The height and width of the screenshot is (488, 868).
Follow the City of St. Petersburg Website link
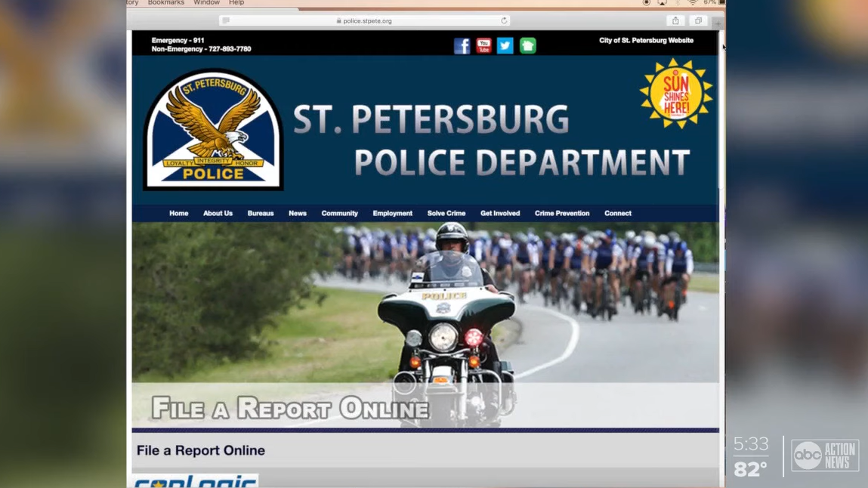pos(646,40)
